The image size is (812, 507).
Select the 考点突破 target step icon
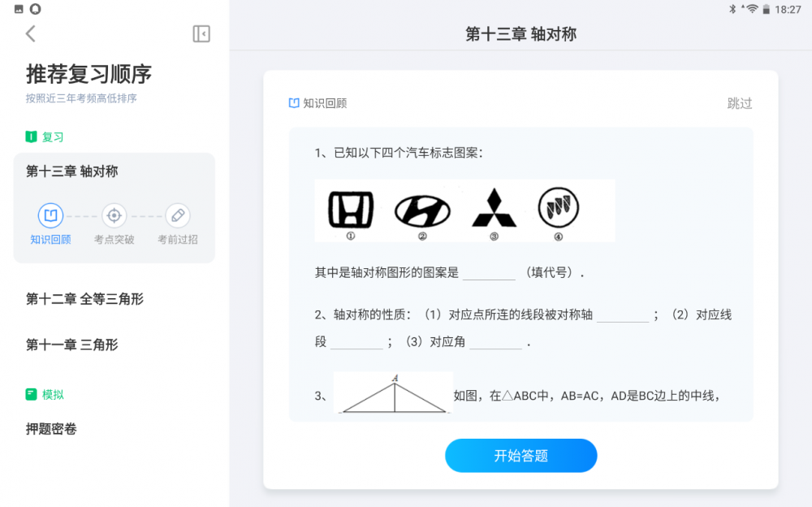pos(114,215)
